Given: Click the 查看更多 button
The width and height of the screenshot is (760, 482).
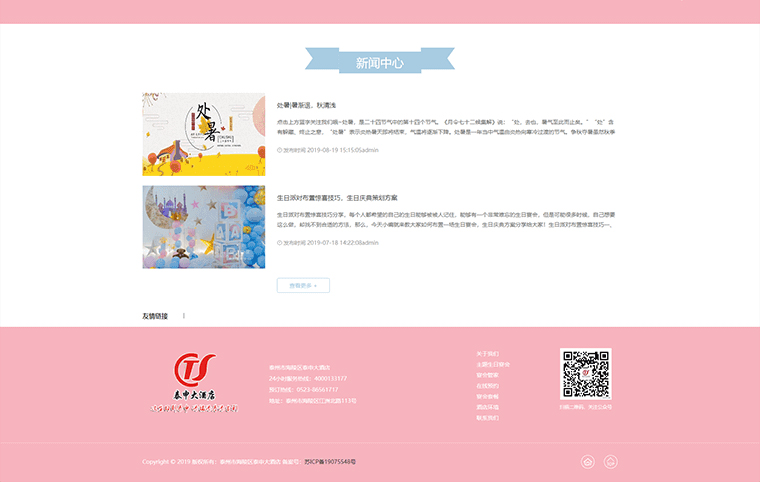Looking at the screenshot, I should coord(303,286).
